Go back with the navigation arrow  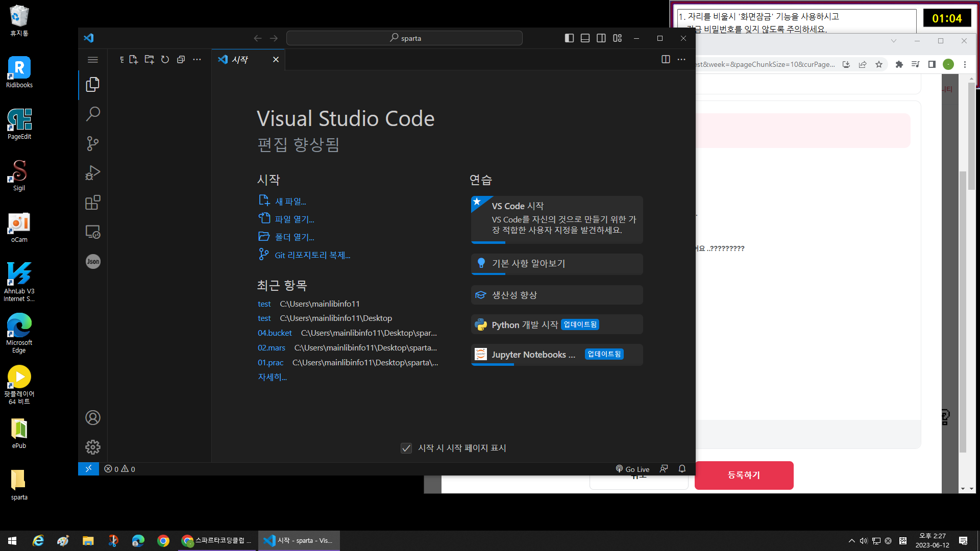pos(258,38)
